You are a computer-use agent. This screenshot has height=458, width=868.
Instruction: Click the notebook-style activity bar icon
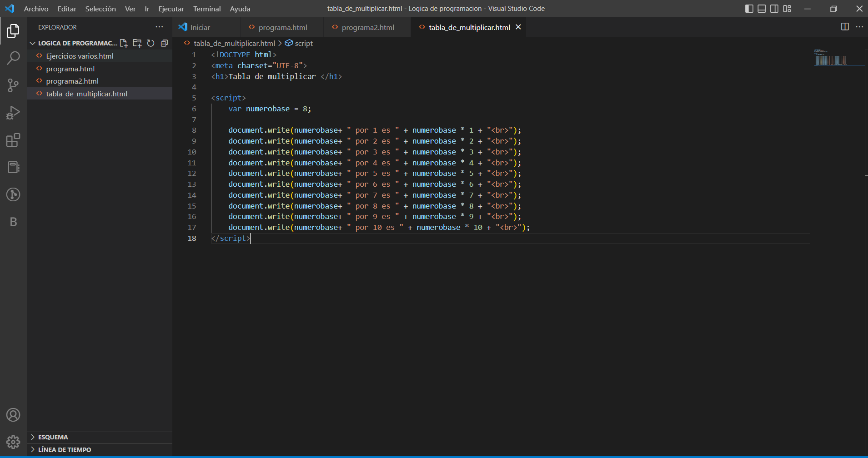coord(13,167)
